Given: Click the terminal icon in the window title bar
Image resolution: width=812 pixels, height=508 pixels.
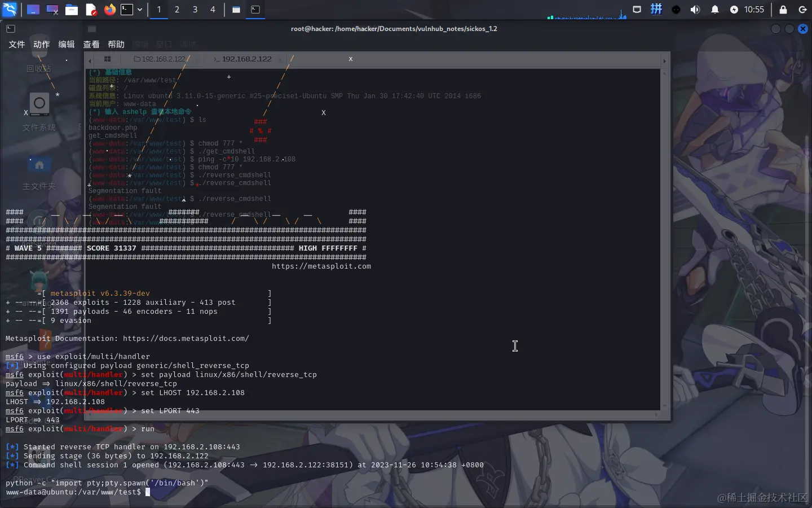Looking at the screenshot, I should (x=11, y=28).
